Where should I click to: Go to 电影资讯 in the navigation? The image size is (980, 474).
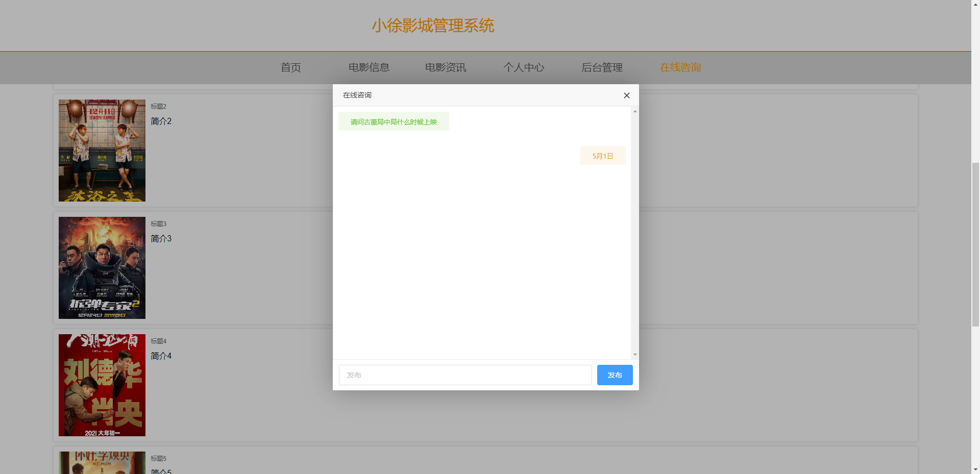click(446, 67)
